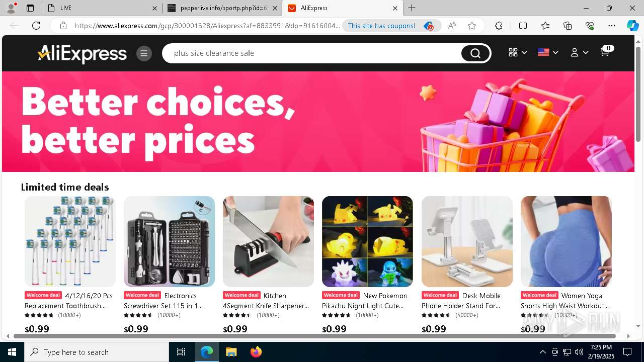
Task: Open the Pokemon Pikachu Night Light thumbnail
Action: pyautogui.click(x=367, y=241)
